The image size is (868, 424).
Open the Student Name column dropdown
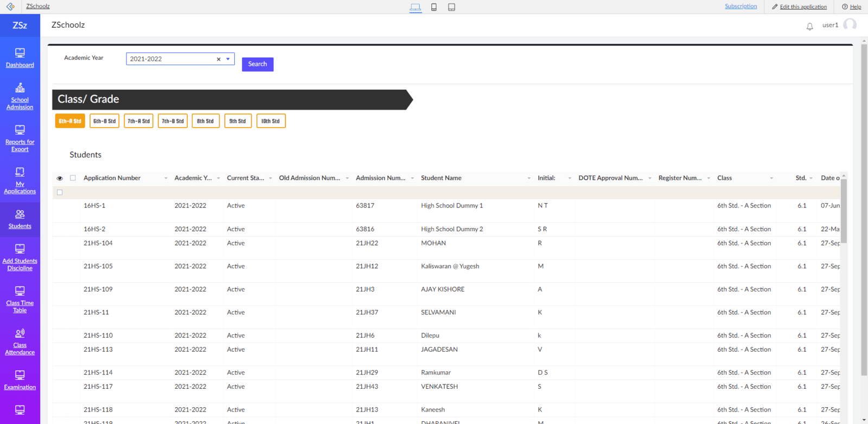coord(529,179)
